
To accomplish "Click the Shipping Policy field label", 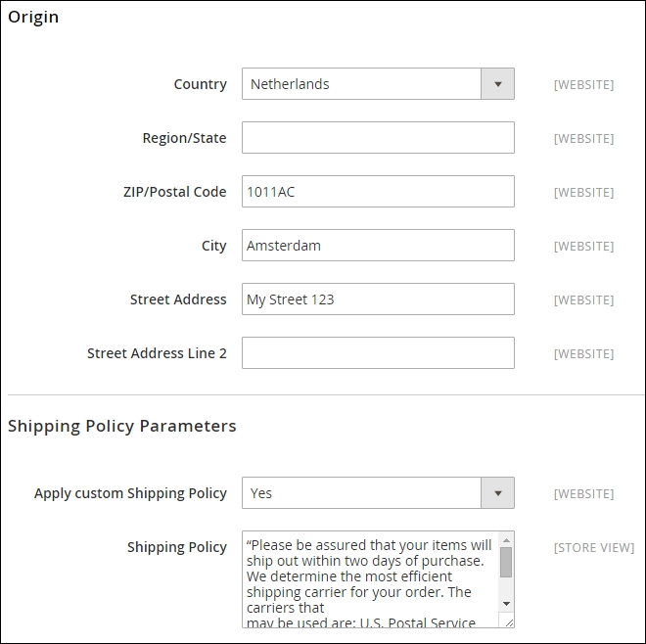I will 176,547.
